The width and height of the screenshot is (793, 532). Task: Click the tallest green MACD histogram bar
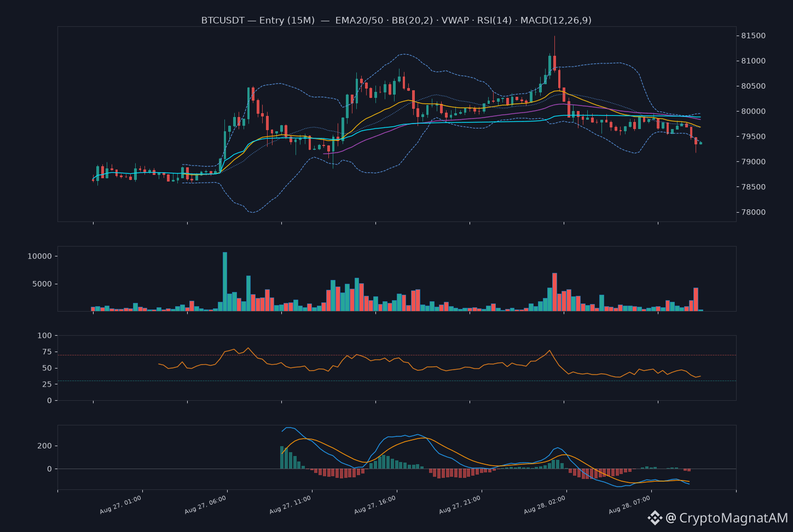pos(282,457)
